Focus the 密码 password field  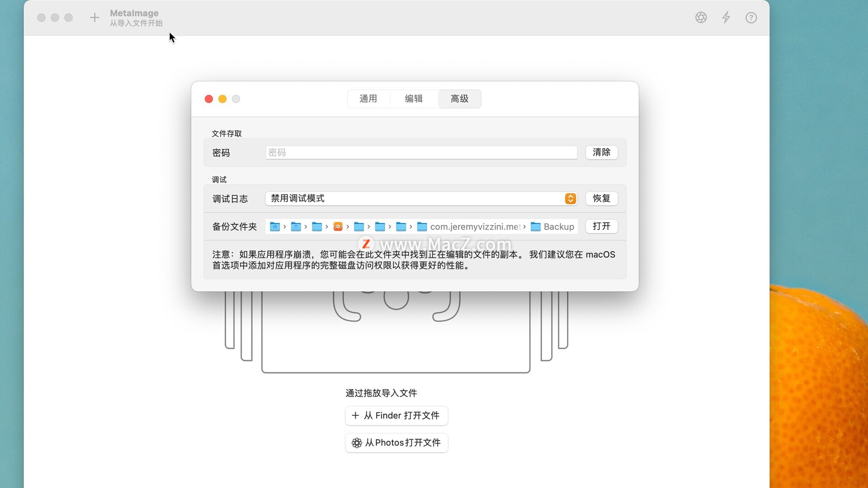click(421, 153)
